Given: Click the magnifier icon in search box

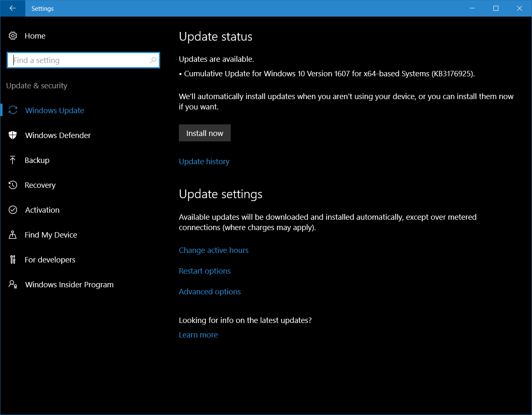Looking at the screenshot, I should click(153, 61).
